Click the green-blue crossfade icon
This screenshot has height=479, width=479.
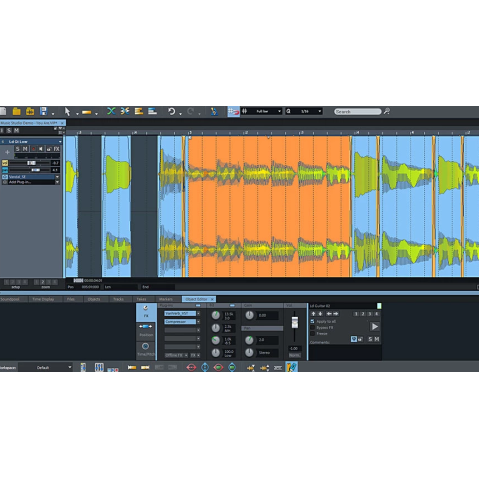[x=111, y=111]
